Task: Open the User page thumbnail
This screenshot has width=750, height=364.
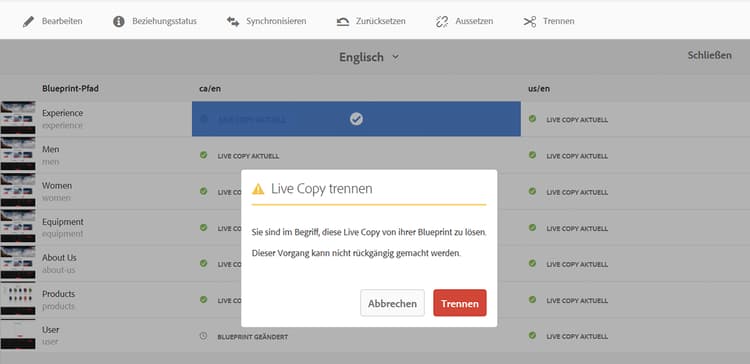Action: [x=18, y=334]
